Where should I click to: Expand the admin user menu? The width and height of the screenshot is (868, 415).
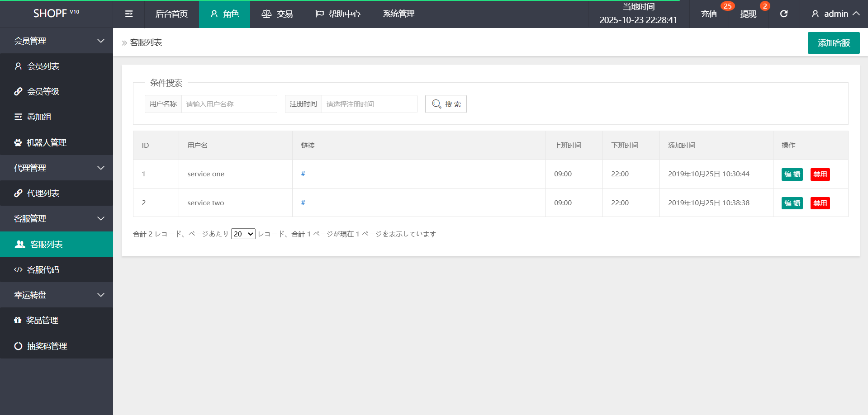pos(835,14)
